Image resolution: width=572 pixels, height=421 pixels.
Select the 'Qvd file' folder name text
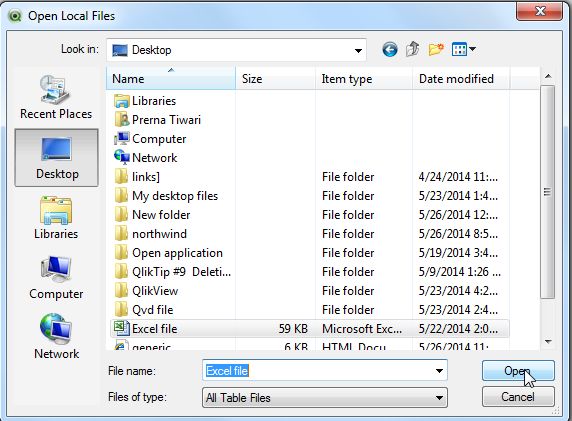point(152,310)
